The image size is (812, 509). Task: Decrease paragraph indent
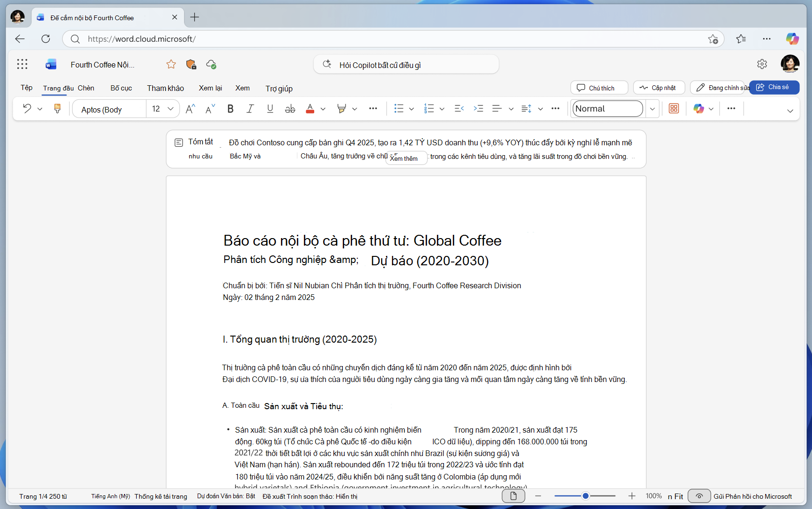[459, 109]
